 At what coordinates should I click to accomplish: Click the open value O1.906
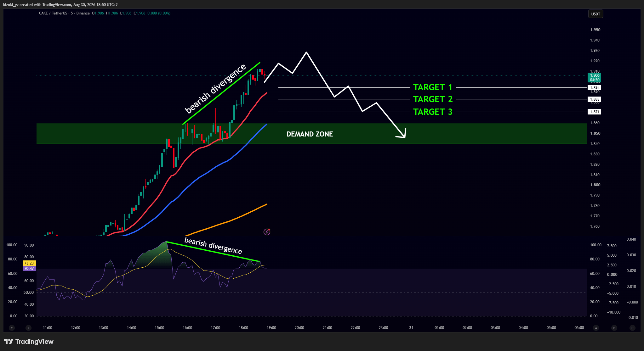tap(98, 13)
